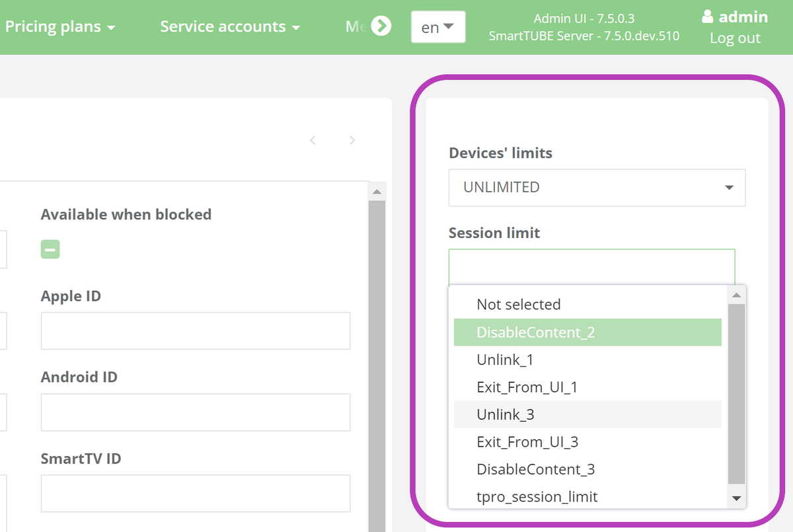Screen dimensions: 793x532
Task: Open the Pricing plans menu
Action: click(x=60, y=27)
